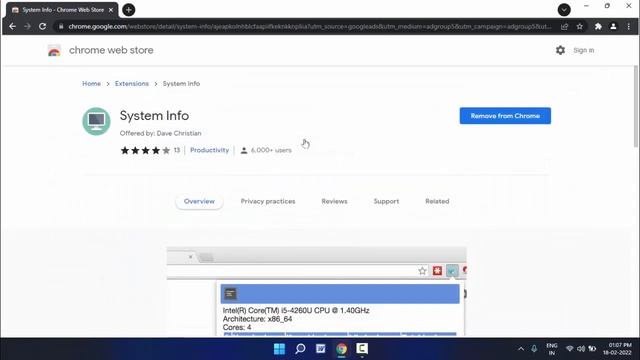Viewport: 640px width, 360px height.
Task: Bookmark this page with the star icon
Action: [x=580, y=27]
